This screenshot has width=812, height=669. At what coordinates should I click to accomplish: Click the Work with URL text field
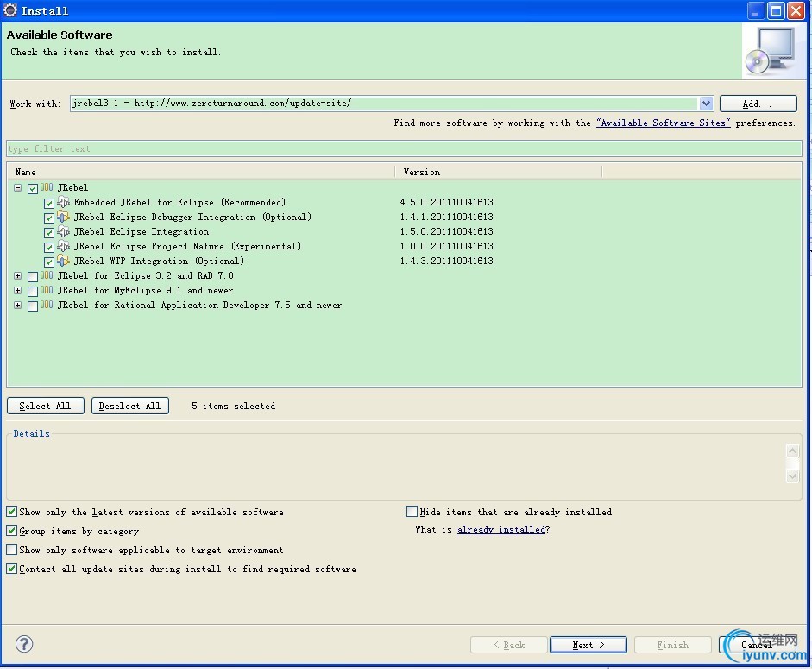point(384,104)
